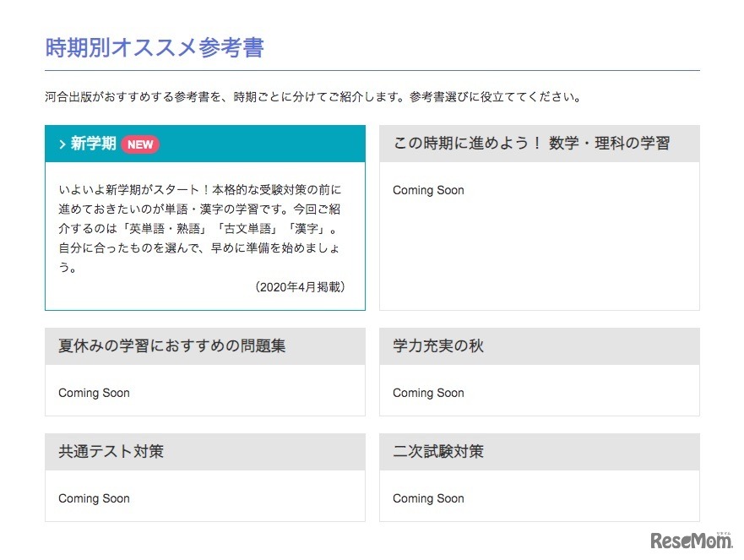Click Coming Soon under 共通テスト対策
This screenshot has width=744, height=560.
tap(93, 498)
